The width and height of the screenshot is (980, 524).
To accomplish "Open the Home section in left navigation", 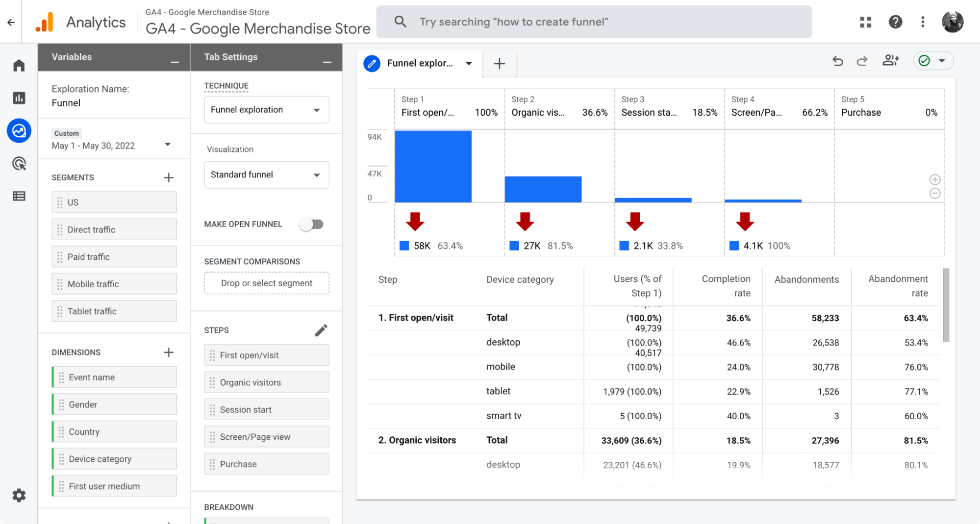I will pos(19,65).
